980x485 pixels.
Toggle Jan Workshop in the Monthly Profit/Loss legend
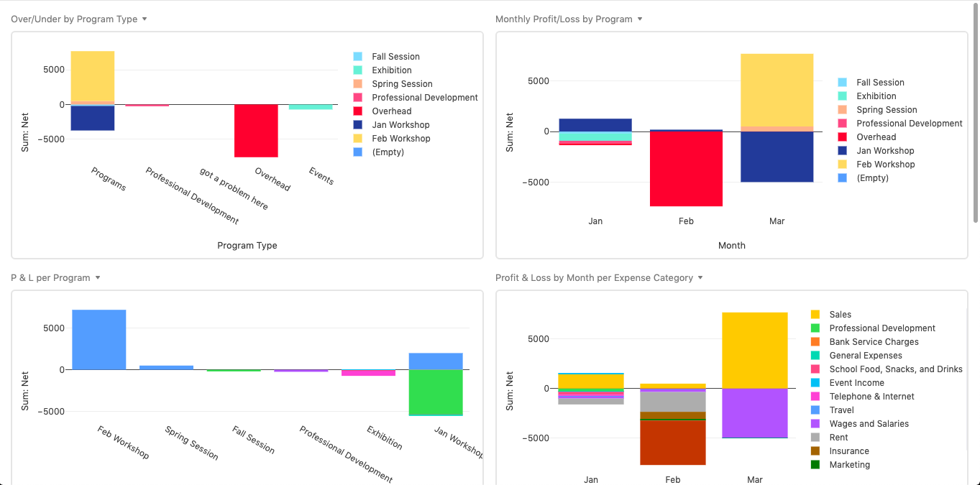click(884, 151)
